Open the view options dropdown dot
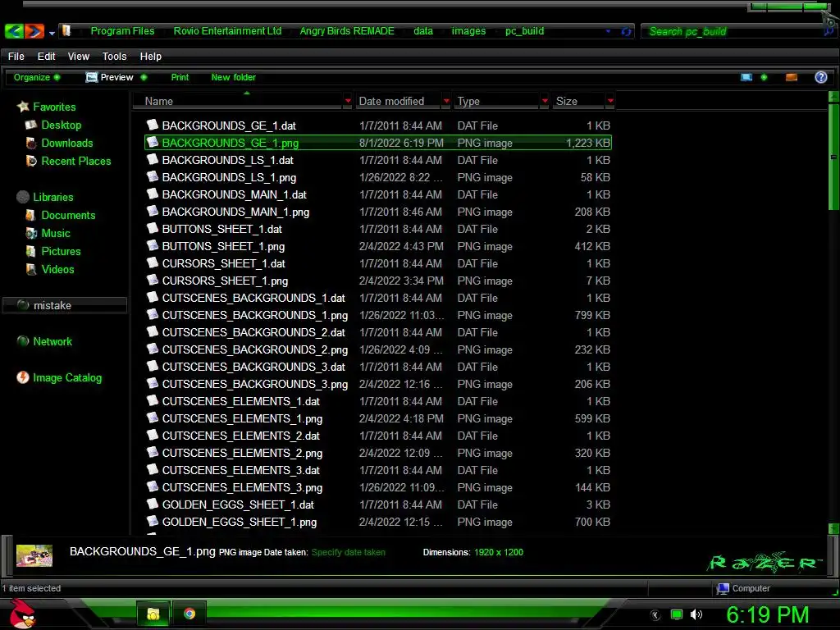Screen dimensions: 840x630 [764, 77]
